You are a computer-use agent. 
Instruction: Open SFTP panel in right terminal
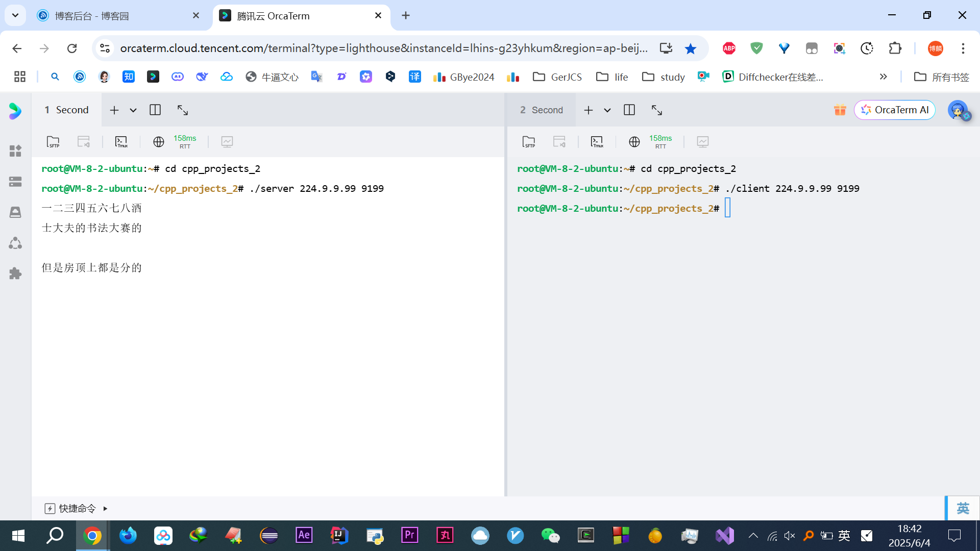point(529,142)
